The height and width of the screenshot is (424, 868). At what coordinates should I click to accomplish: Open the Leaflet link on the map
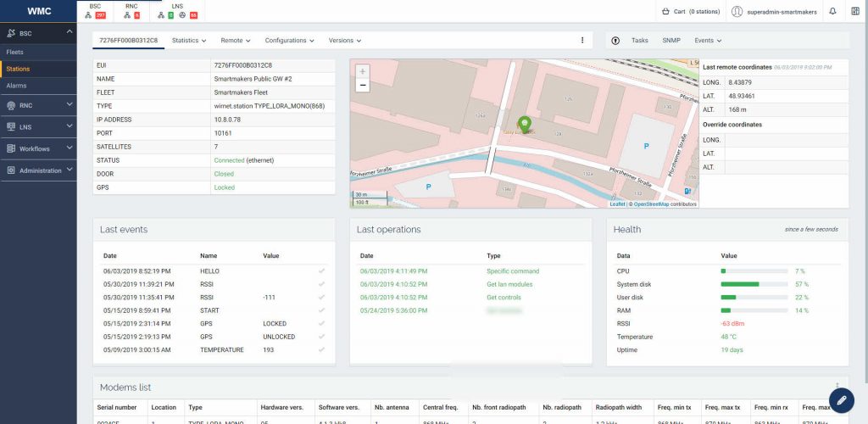tap(617, 204)
